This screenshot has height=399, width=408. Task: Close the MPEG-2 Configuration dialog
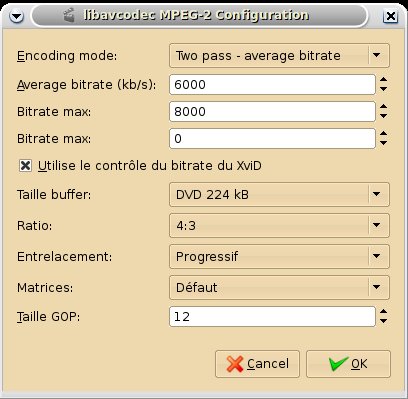pyautogui.click(x=390, y=16)
